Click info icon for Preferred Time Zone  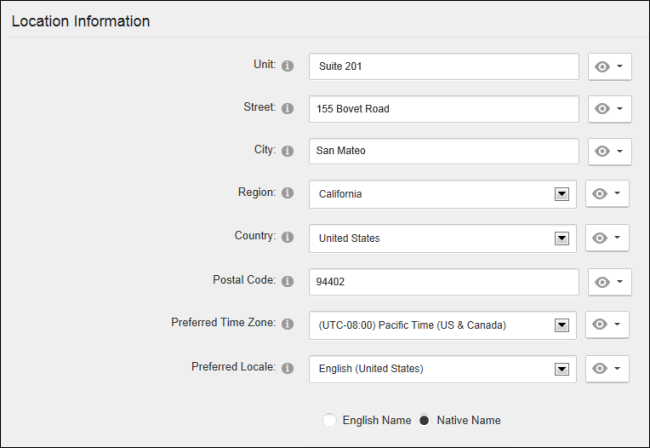coord(287,324)
